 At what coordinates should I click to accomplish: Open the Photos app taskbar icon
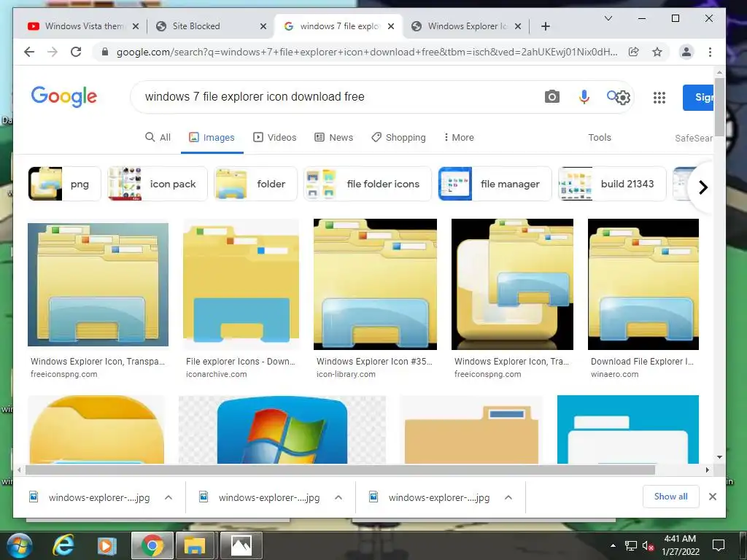241,545
